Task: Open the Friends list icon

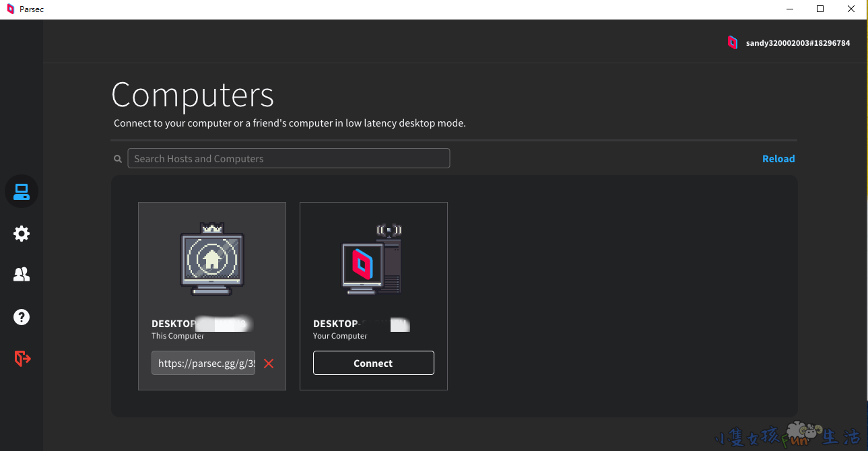Action: pyautogui.click(x=22, y=275)
